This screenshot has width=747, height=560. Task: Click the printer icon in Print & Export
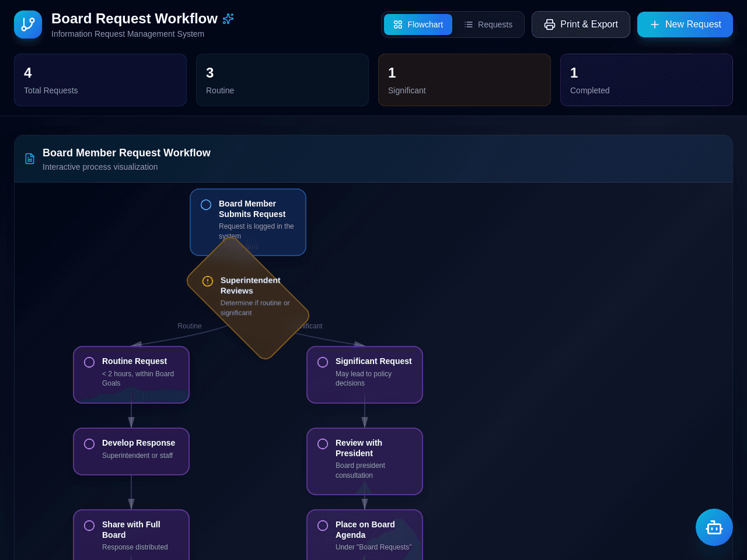coord(550,24)
